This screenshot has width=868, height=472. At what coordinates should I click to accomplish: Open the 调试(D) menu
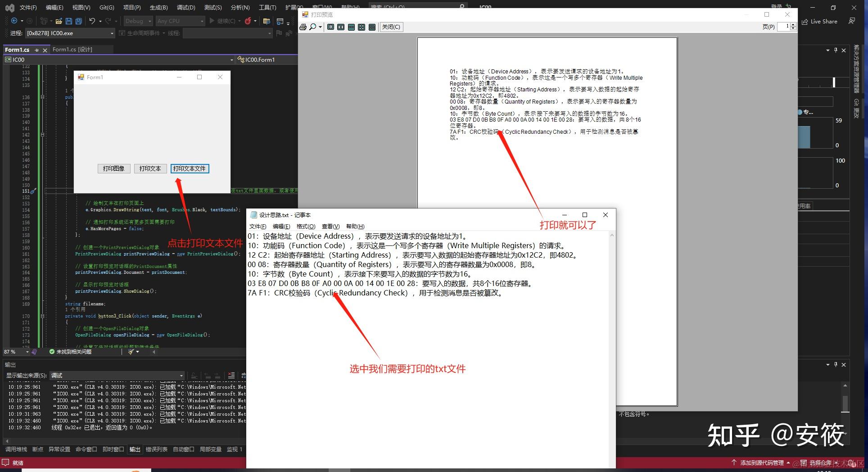coord(186,7)
